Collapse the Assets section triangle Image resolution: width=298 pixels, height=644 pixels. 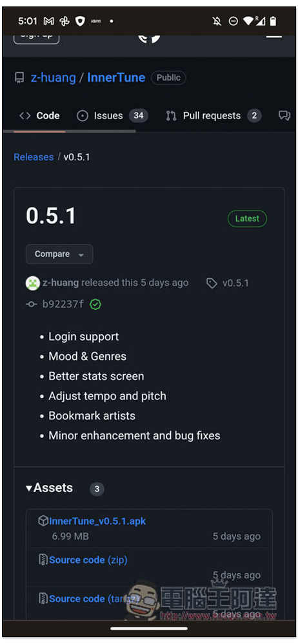29,488
